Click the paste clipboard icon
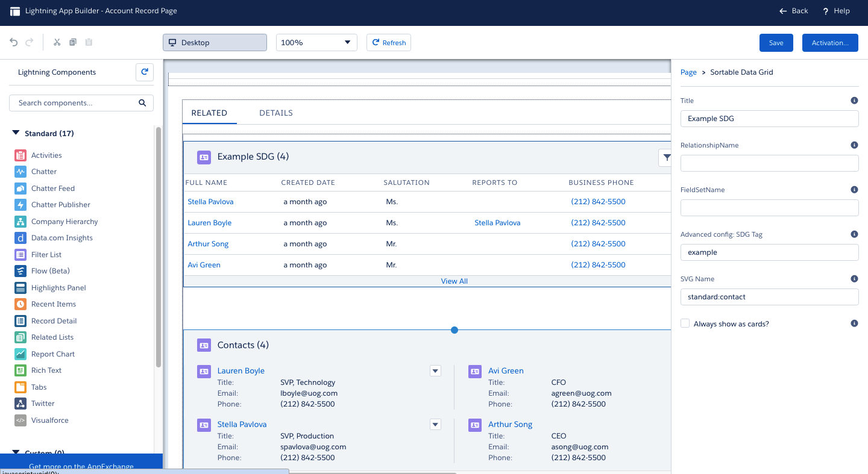The width and height of the screenshot is (868, 474). 89,42
